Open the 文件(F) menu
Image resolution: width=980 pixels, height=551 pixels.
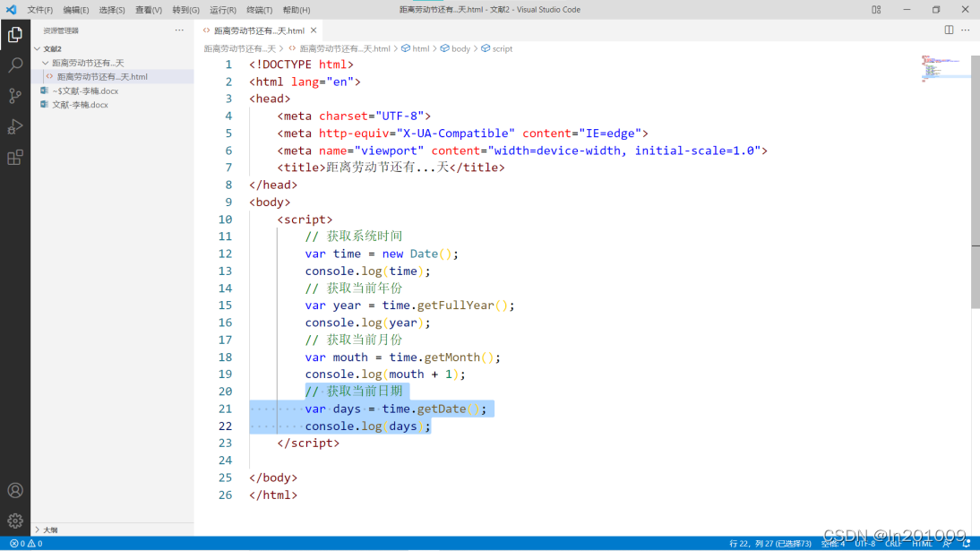coord(40,10)
